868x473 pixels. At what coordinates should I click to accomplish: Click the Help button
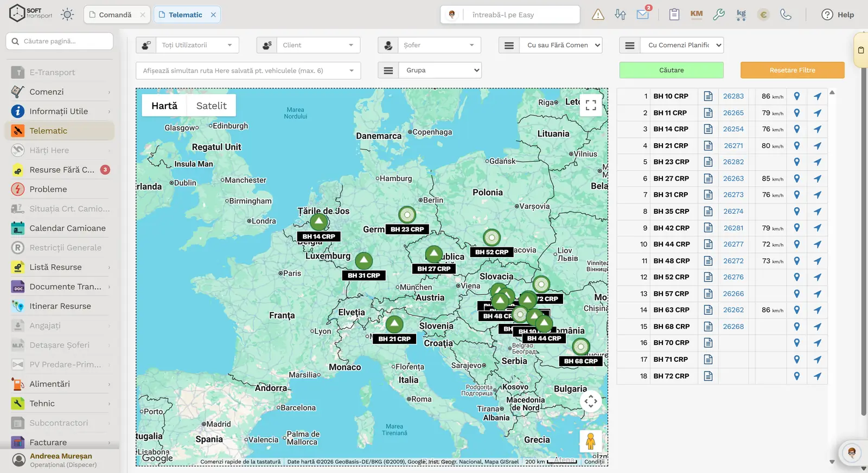pos(838,15)
